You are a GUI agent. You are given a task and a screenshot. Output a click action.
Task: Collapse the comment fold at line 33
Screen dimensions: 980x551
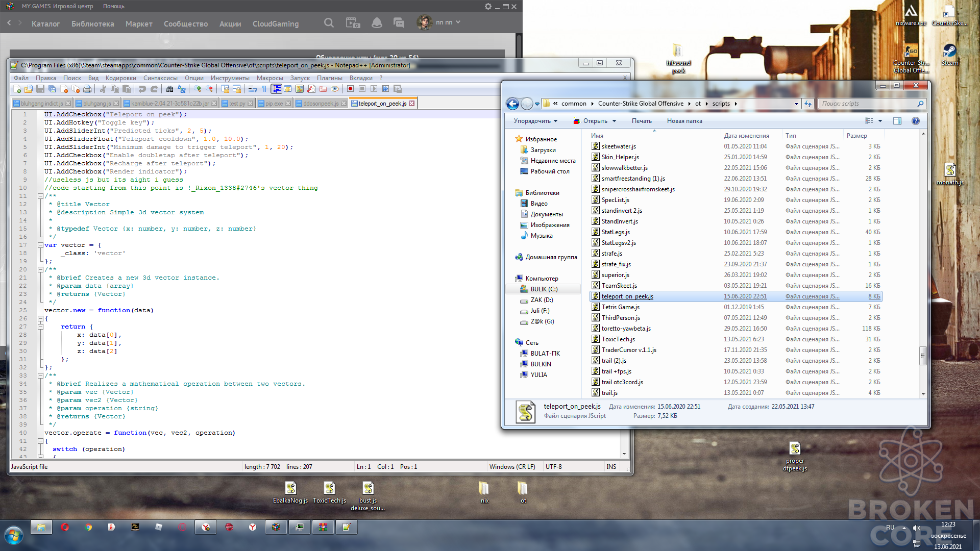pos(40,375)
